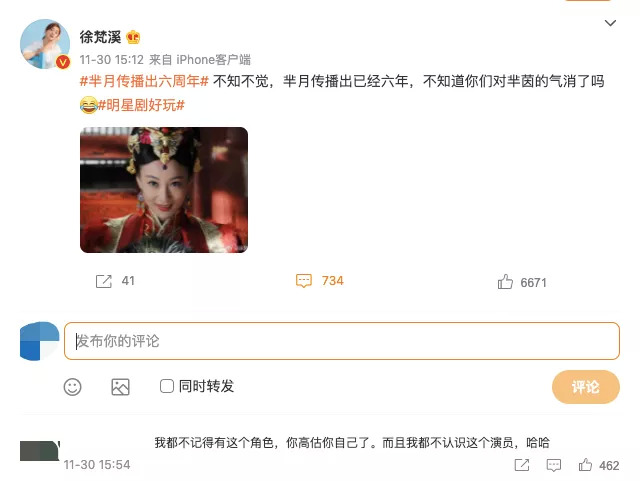640x481 pixels.
Task: Repost the first comment via share icon
Action: tap(522, 465)
